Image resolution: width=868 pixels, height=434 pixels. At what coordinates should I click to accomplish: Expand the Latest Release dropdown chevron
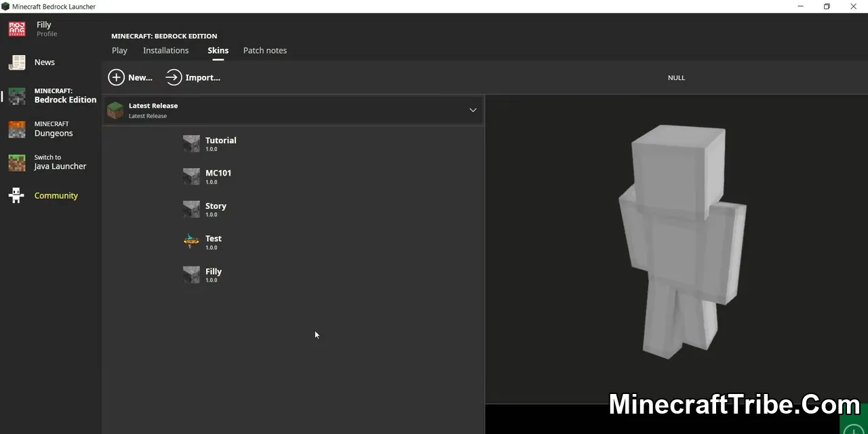(473, 110)
